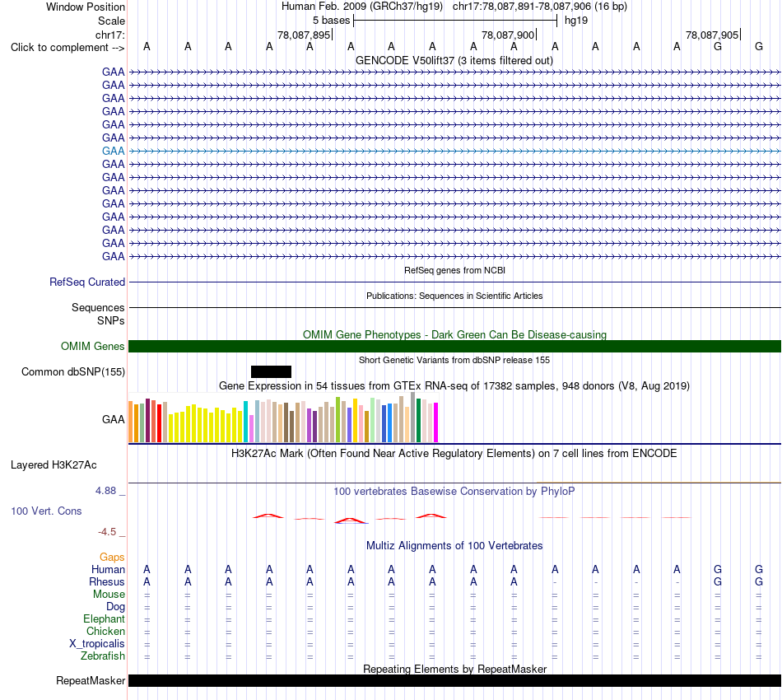Click the Scale label at top left
The width and height of the screenshot is (782, 700).
[x=111, y=21]
